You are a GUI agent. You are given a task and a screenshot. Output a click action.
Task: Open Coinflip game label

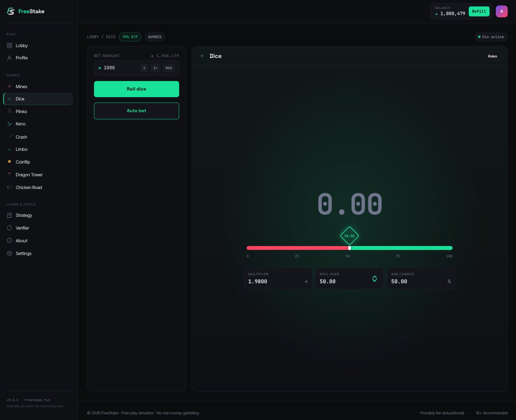point(23,162)
